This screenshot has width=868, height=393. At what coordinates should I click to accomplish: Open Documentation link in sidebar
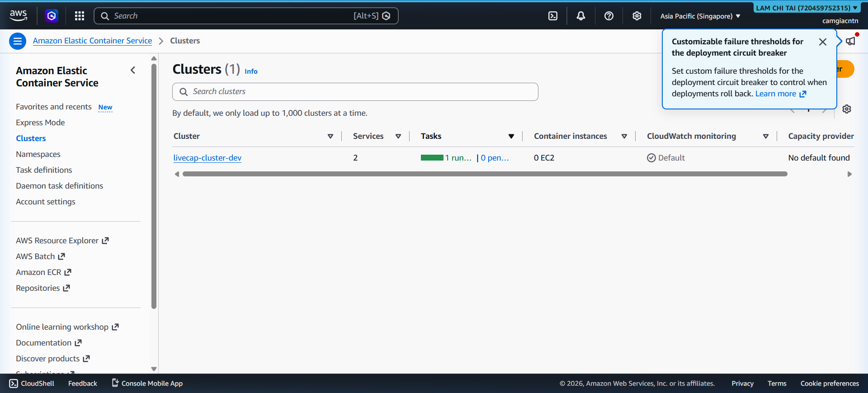point(49,343)
